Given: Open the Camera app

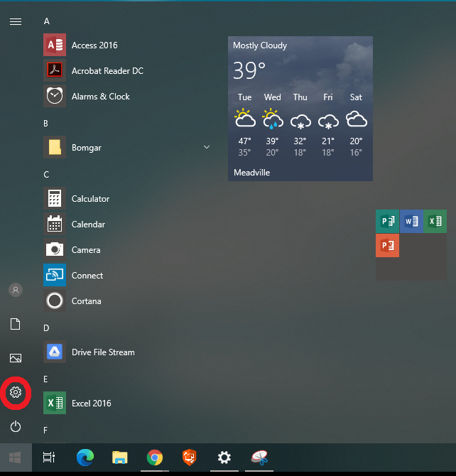Looking at the screenshot, I should click(x=128, y=249).
